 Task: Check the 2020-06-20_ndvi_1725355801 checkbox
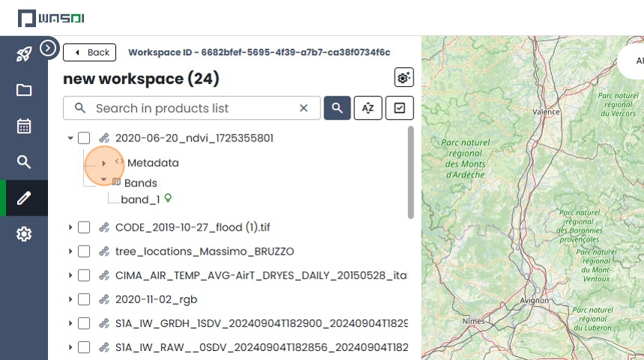tap(84, 138)
